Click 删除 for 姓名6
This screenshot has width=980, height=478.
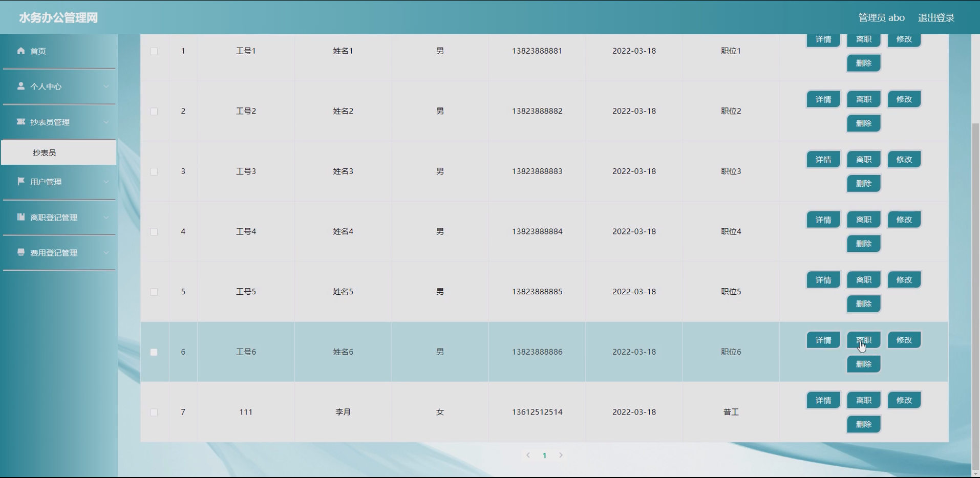864,364
